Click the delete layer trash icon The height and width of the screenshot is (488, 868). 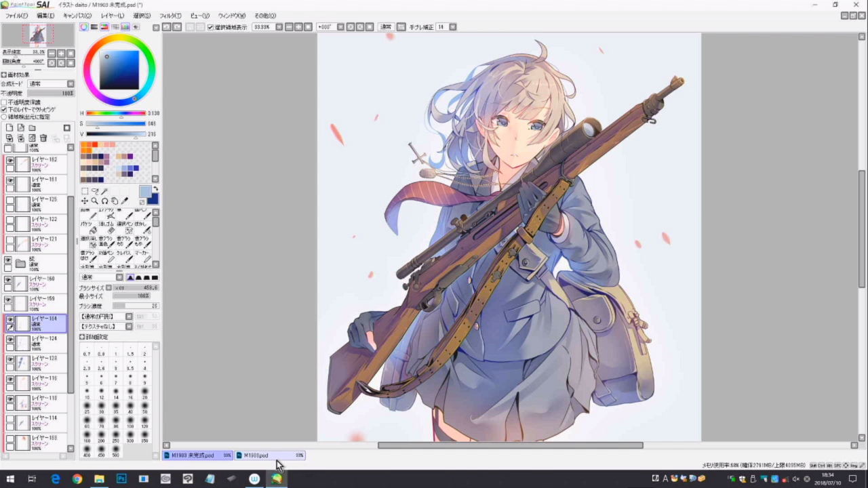coord(43,138)
